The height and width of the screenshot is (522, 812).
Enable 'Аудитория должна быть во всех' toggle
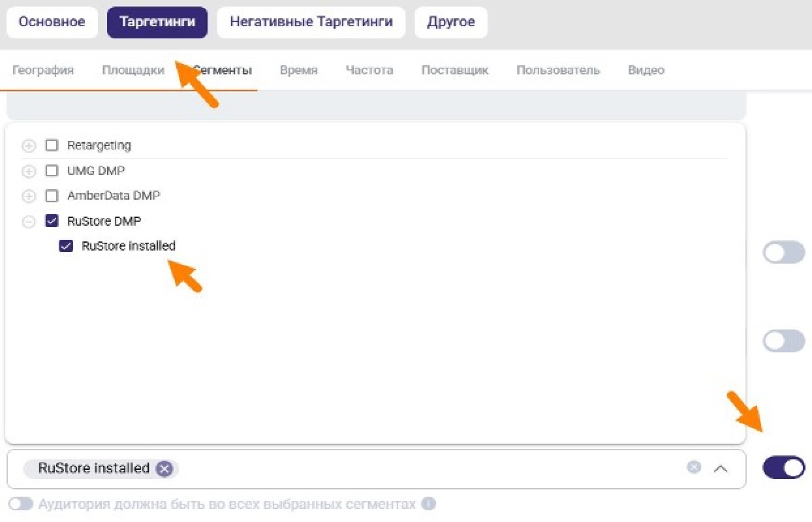click(20, 504)
